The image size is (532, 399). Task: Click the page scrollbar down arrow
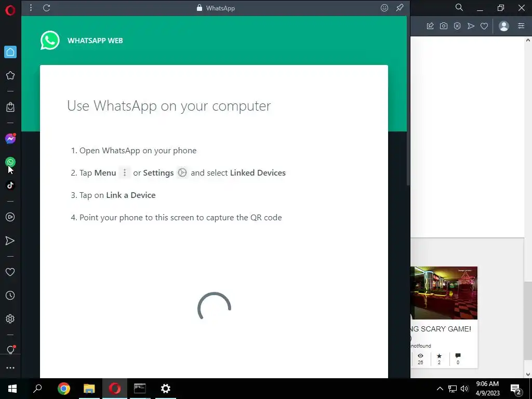[528, 374]
